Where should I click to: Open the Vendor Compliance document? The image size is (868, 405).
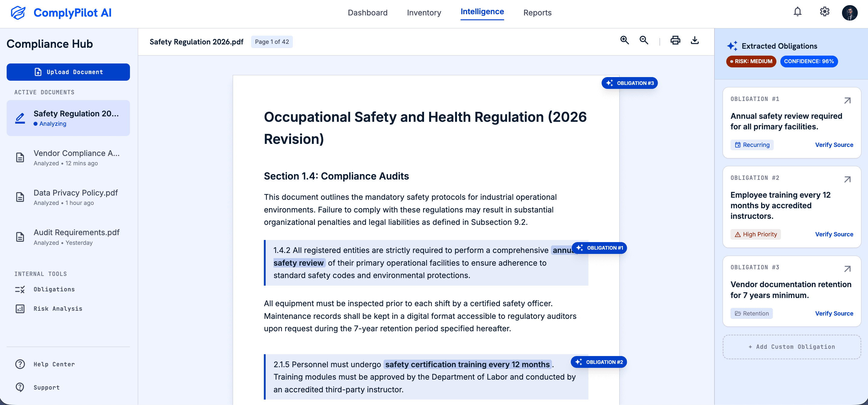[68, 158]
